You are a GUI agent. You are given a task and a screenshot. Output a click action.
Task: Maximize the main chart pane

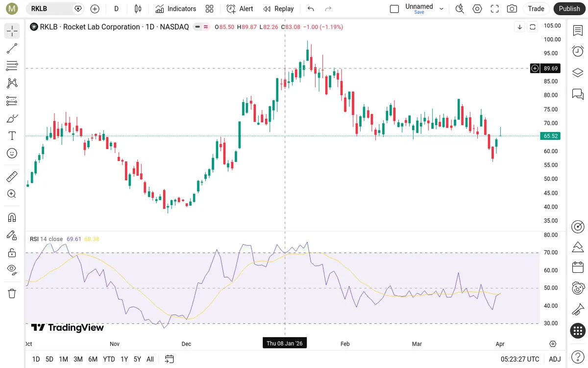(532, 27)
